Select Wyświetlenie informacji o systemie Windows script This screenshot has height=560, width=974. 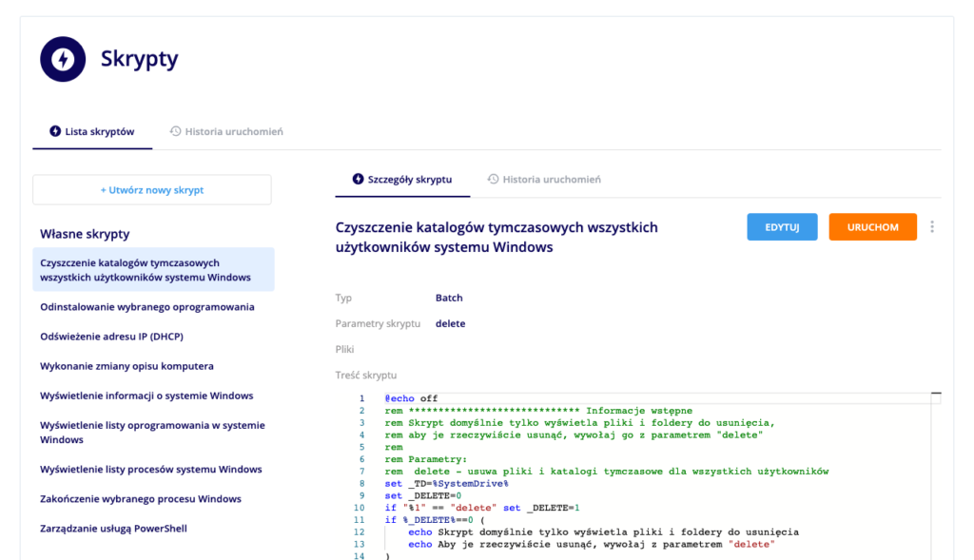click(146, 396)
